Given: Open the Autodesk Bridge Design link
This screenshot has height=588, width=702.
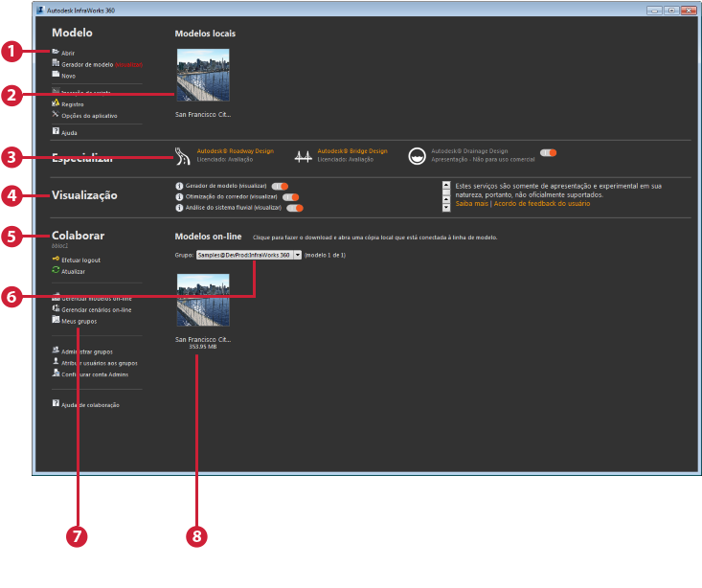Looking at the screenshot, I should click(x=352, y=151).
